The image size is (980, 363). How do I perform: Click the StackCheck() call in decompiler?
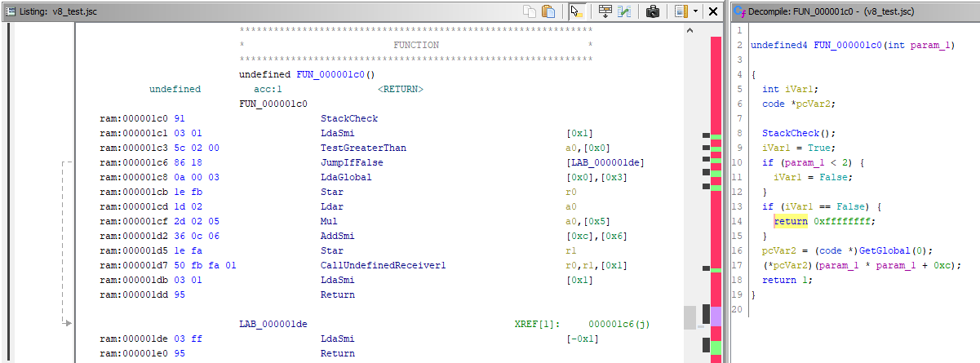[x=800, y=133]
